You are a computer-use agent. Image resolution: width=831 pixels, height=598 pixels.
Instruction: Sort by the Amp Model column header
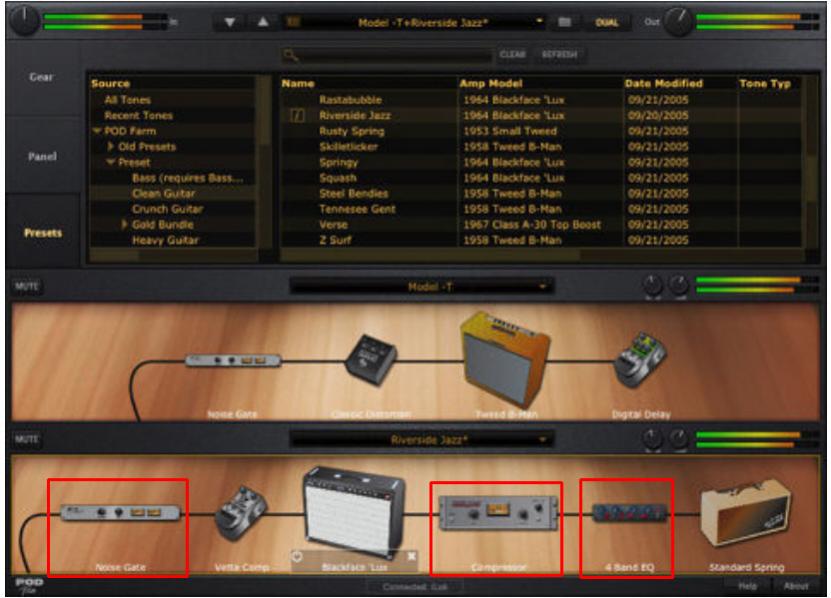pyautogui.click(x=491, y=83)
